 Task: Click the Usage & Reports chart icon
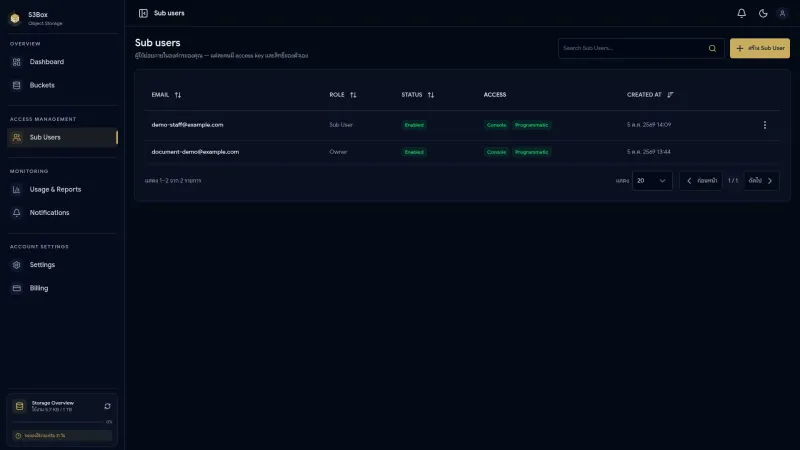coord(16,189)
